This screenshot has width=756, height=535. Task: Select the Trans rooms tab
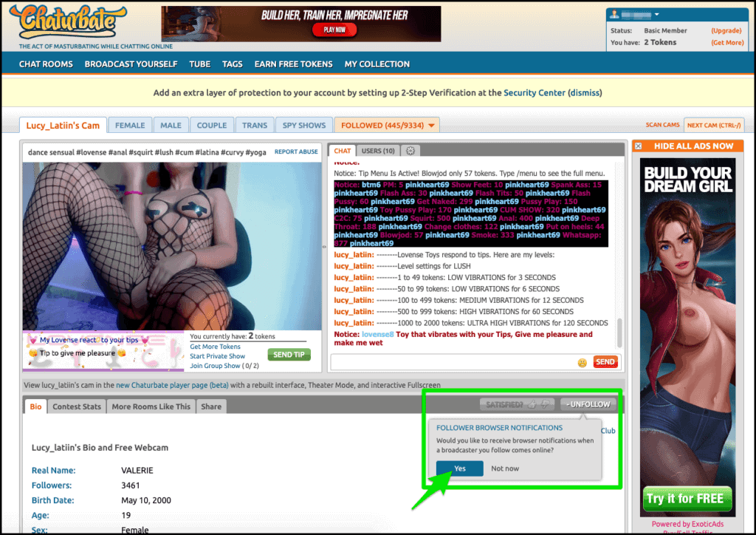point(255,125)
